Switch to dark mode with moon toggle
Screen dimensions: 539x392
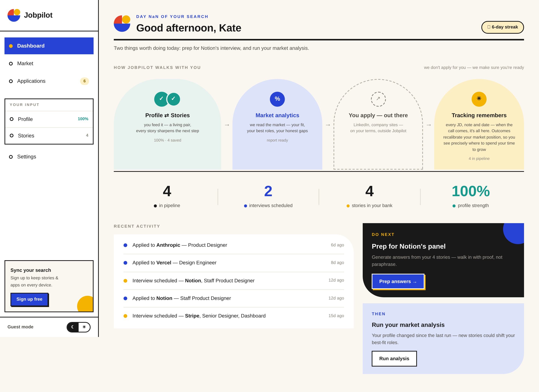(73, 327)
